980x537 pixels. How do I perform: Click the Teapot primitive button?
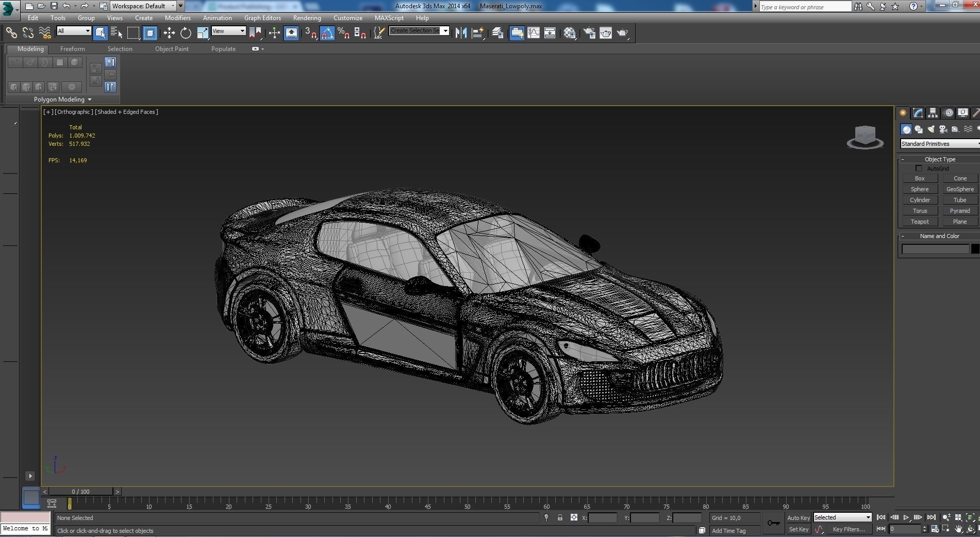(920, 222)
